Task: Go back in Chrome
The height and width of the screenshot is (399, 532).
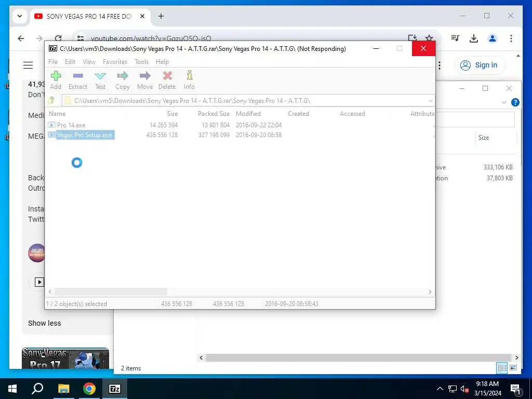Action: click(x=21, y=38)
